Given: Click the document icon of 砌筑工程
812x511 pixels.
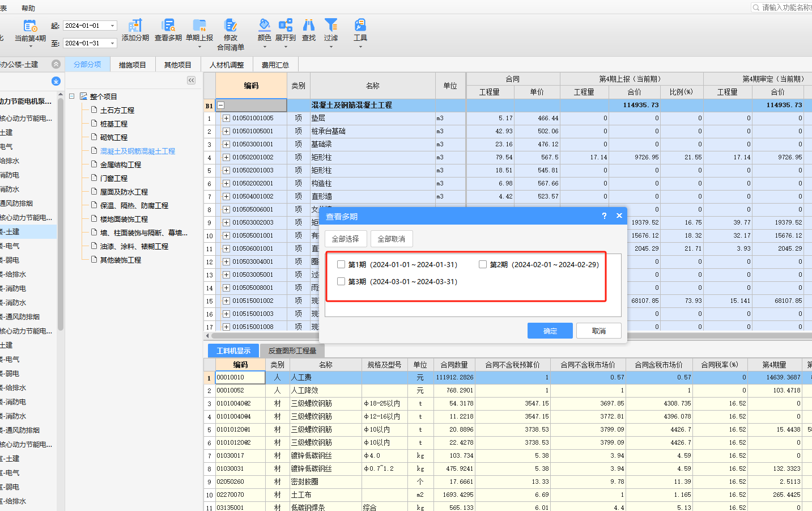Looking at the screenshot, I should (x=95, y=137).
